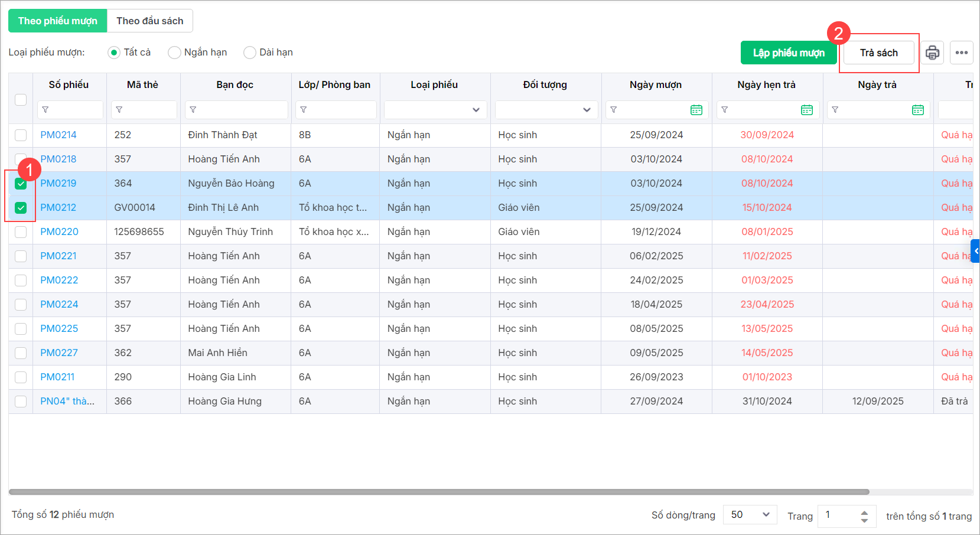Open calendar picker in Ngày hẹn trả filter
The image size is (980, 535).
(807, 110)
